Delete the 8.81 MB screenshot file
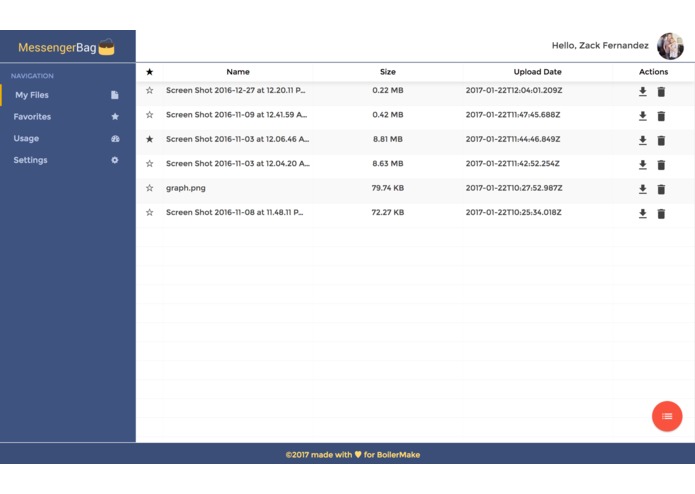This screenshot has height=494, width=695. pos(661,140)
